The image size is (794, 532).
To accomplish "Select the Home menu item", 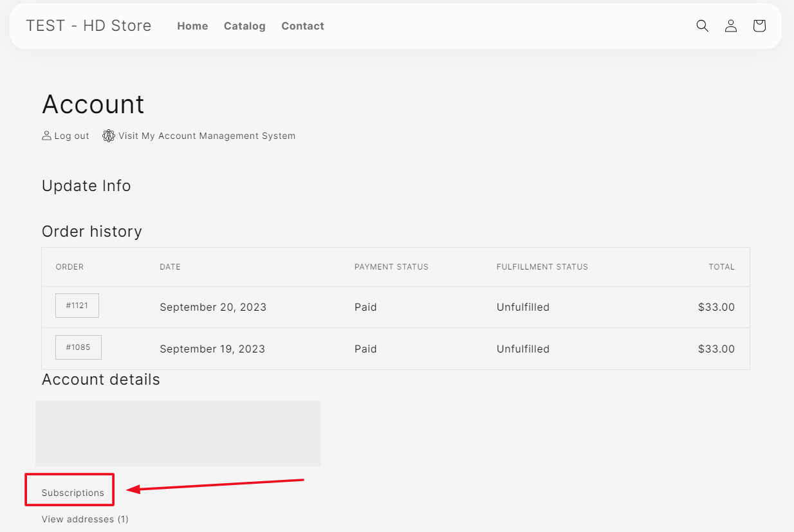I will (192, 26).
